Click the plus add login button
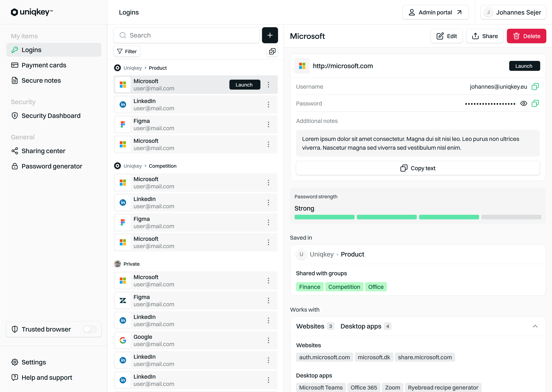Image resolution: width=552 pixels, height=392 pixels. coord(270,35)
